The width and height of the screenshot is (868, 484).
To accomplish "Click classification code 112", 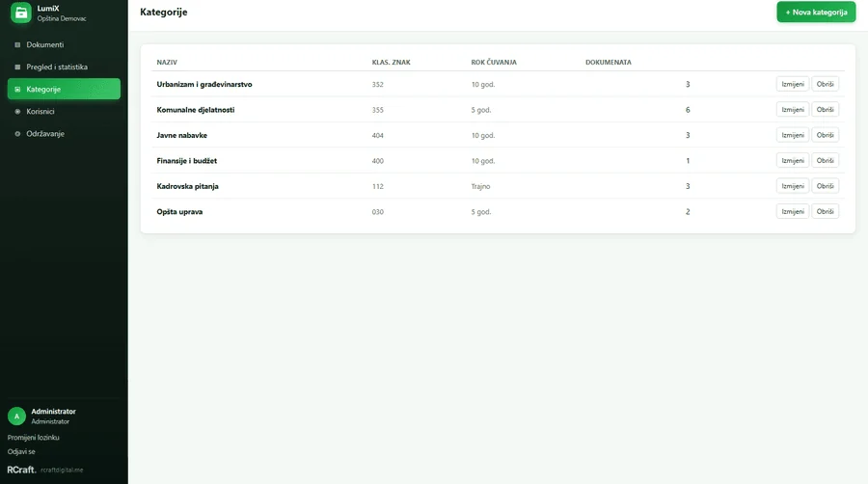I will [377, 186].
